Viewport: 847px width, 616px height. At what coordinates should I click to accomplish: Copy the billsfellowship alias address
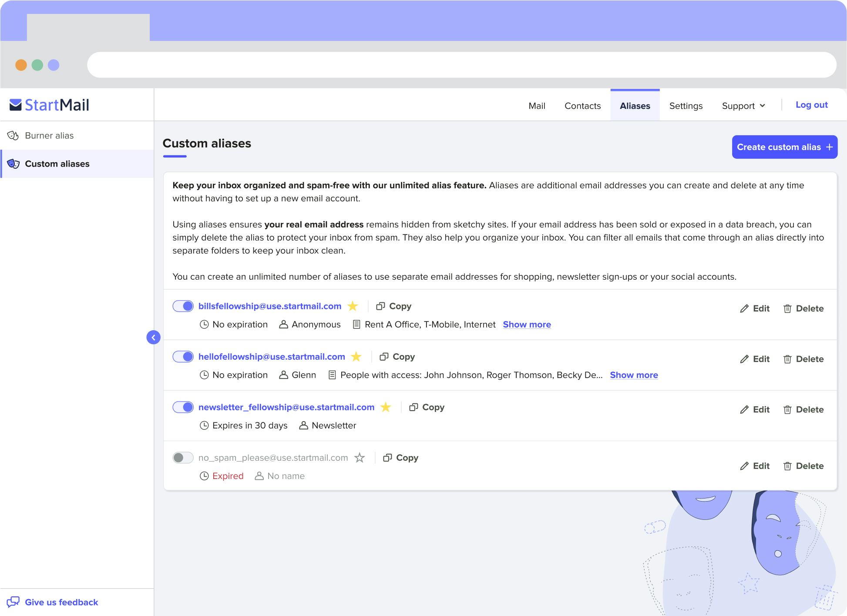click(393, 306)
